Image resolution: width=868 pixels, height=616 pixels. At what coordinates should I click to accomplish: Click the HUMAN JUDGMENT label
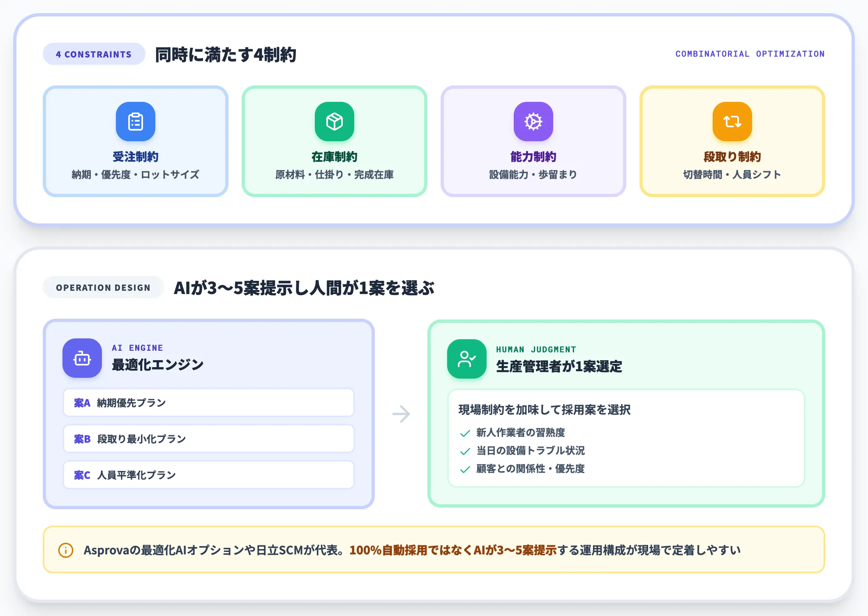coord(536,349)
